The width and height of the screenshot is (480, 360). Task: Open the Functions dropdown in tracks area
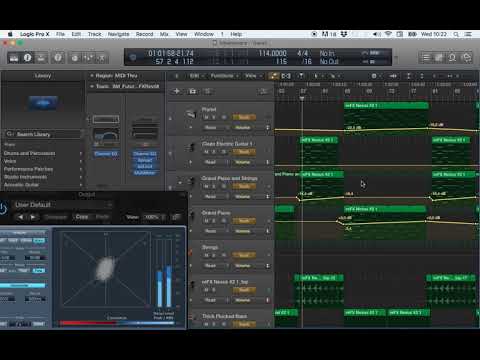point(224,76)
